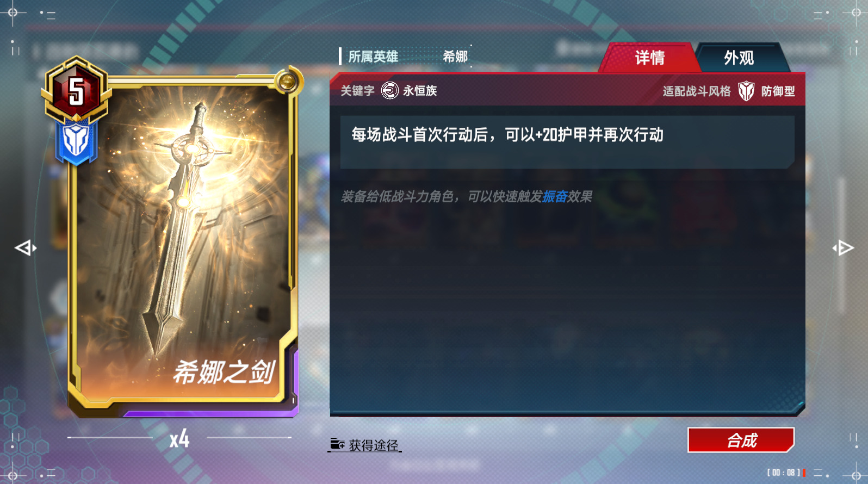Tap the x4 card count indicator
868x484 pixels.
point(179,438)
